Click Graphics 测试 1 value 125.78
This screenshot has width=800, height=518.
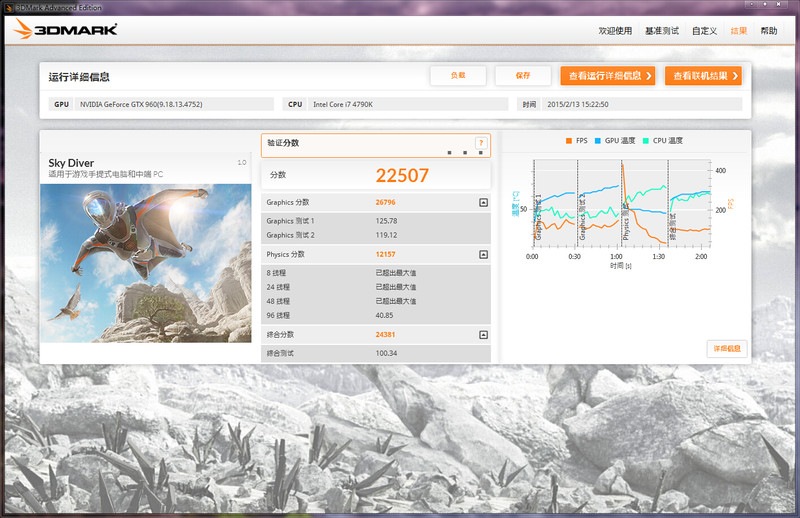click(386, 221)
